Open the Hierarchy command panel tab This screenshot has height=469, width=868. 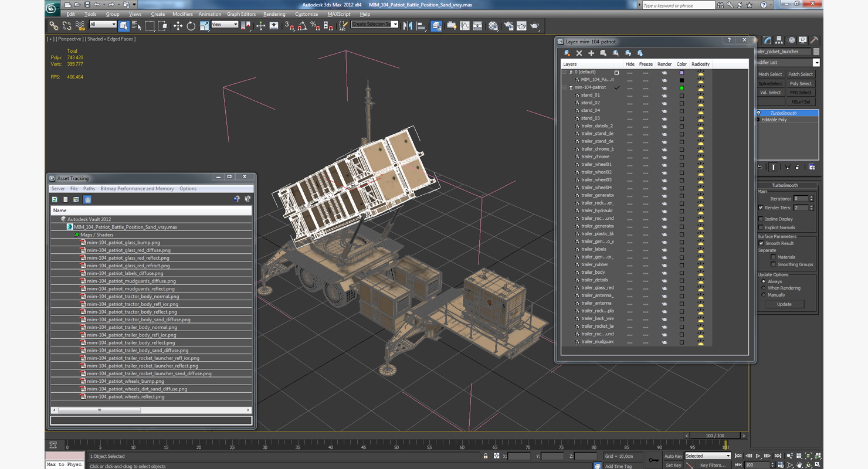[779, 40]
